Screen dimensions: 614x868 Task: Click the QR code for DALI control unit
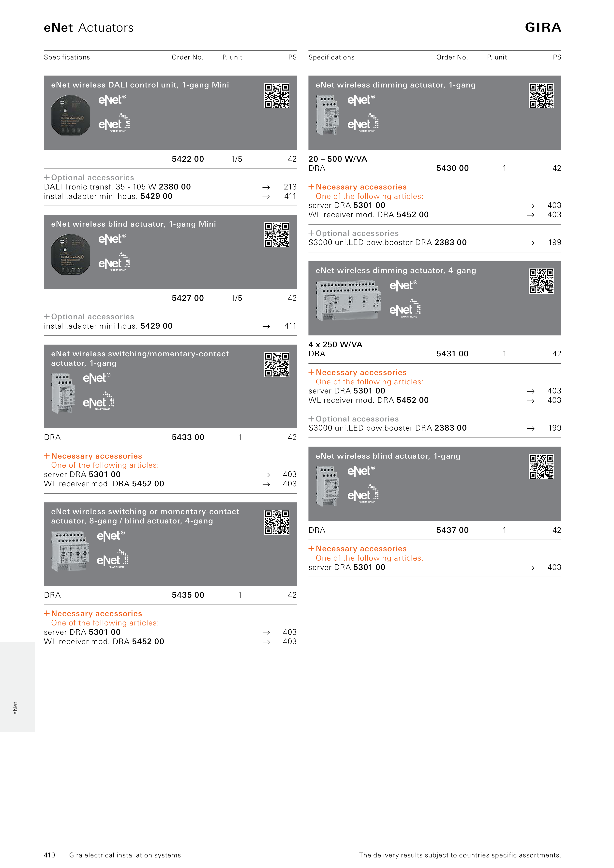click(x=277, y=96)
